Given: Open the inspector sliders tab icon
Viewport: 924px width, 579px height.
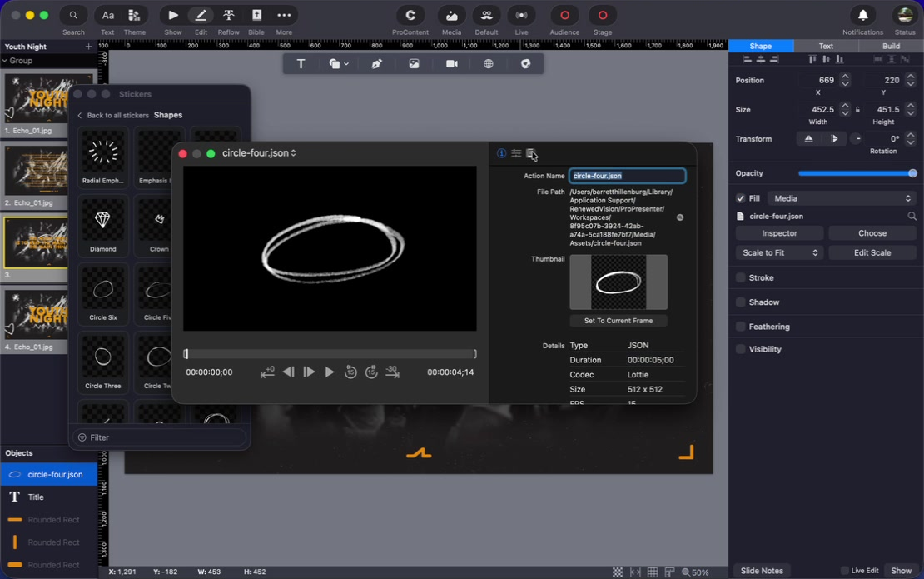Looking at the screenshot, I should pos(516,153).
